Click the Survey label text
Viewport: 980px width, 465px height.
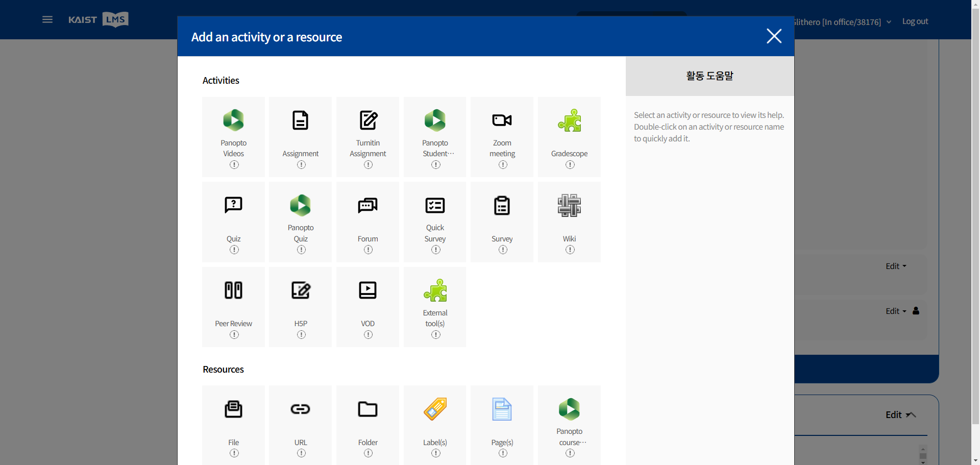[x=502, y=239]
